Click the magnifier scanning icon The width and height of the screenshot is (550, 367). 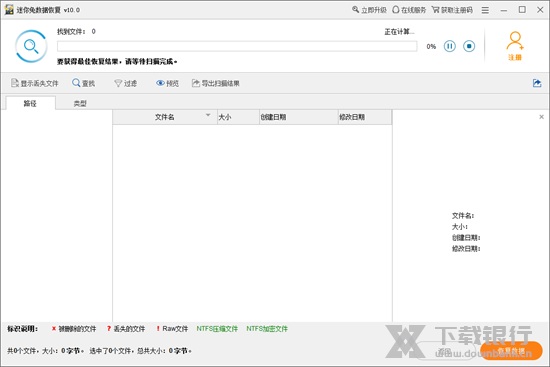pos(31,46)
